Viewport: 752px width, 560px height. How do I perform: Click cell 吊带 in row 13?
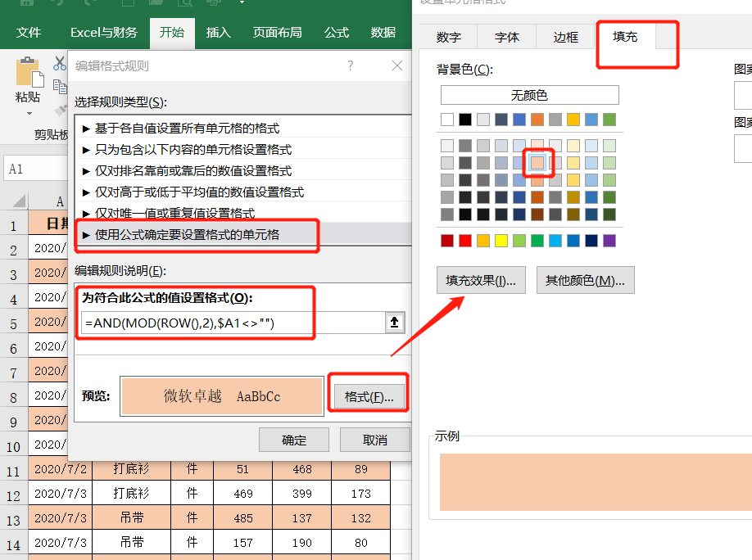(131, 517)
